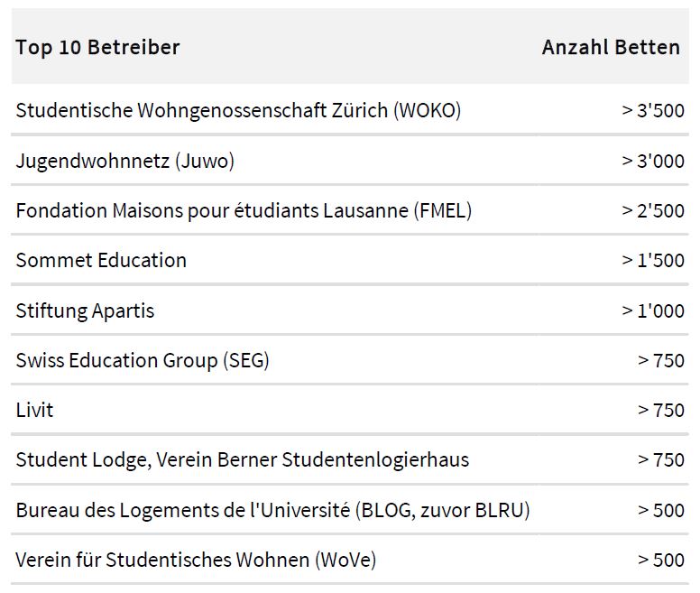The width and height of the screenshot is (700, 593).
Task: Select the Sommet Education entry
Action: pyautogui.click(x=101, y=260)
